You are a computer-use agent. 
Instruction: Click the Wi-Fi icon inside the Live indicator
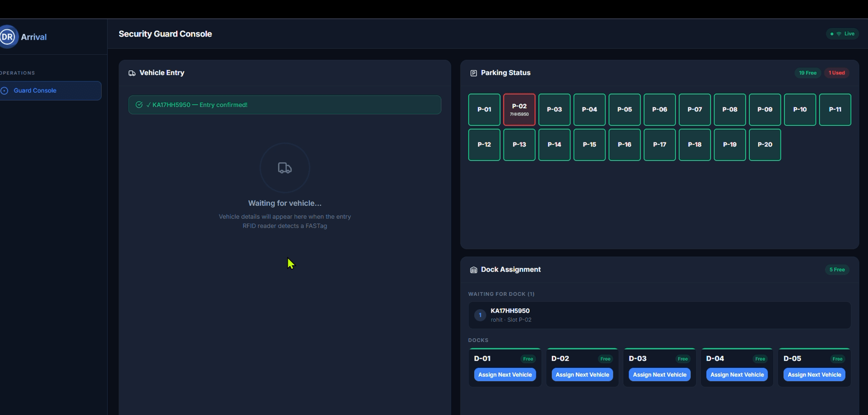coord(840,34)
